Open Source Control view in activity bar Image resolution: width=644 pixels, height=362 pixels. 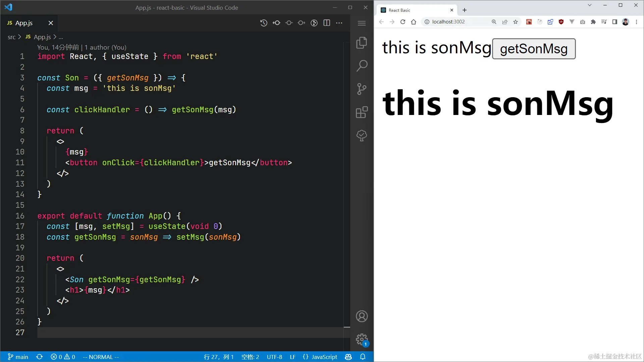click(362, 89)
